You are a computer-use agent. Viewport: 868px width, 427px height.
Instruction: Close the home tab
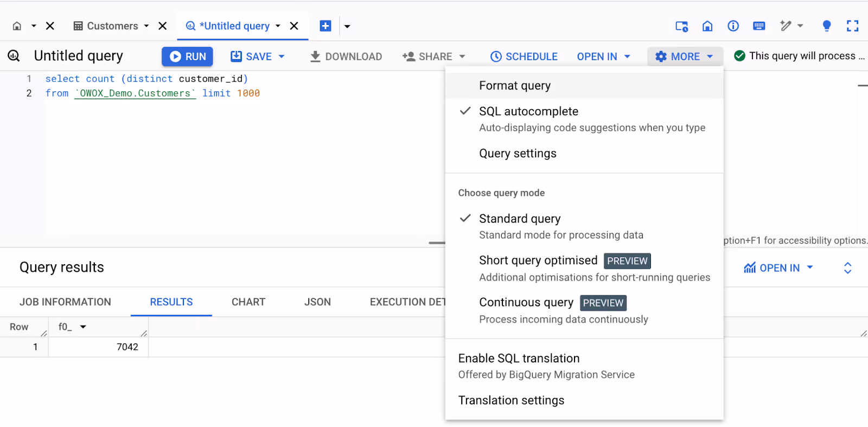50,26
